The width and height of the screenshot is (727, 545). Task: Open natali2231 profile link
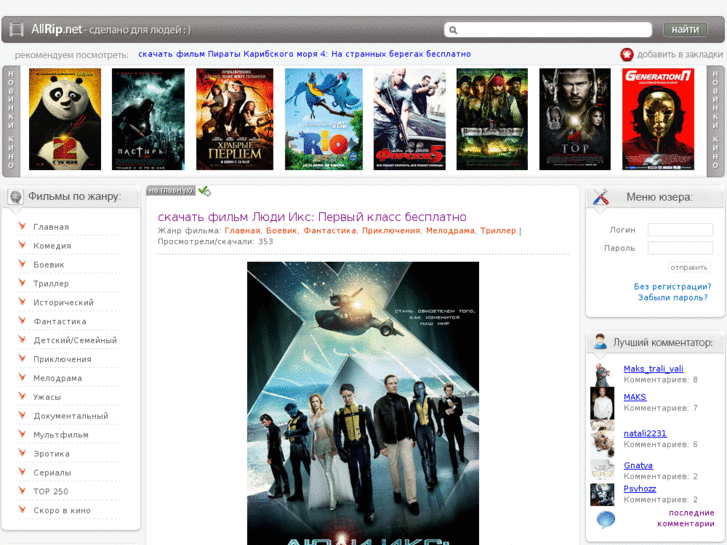(x=645, y=434)
